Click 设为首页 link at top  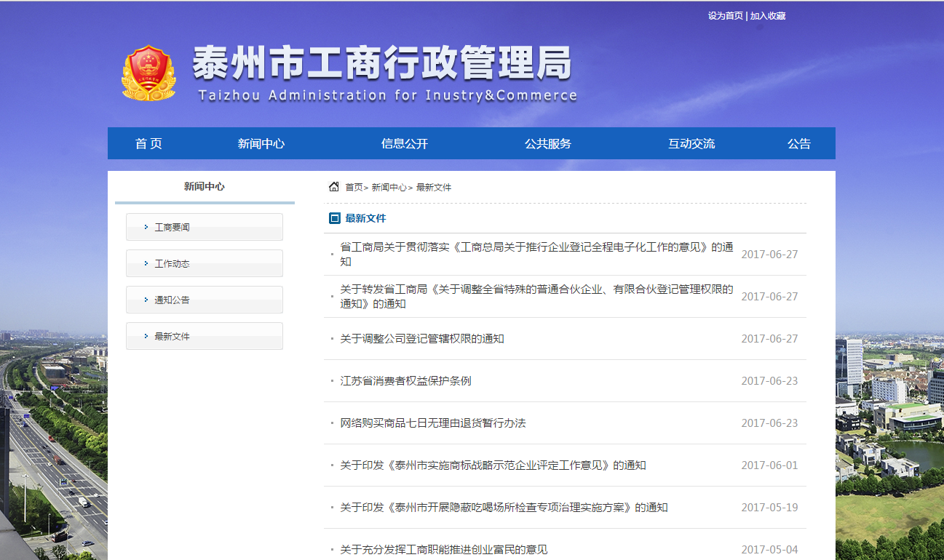tap(725, 16)
